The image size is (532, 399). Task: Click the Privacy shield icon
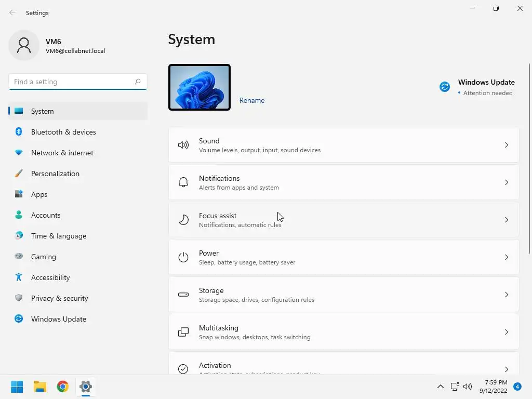tap(19, 298)
